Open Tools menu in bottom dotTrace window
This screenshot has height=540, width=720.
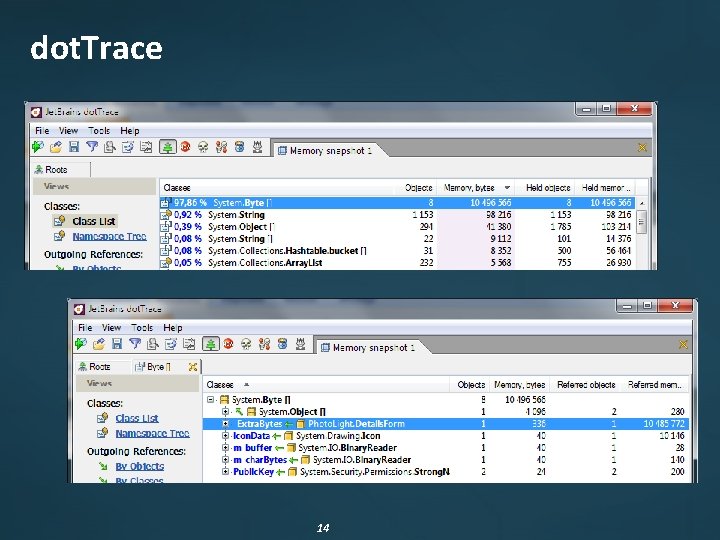coord(141,327)
